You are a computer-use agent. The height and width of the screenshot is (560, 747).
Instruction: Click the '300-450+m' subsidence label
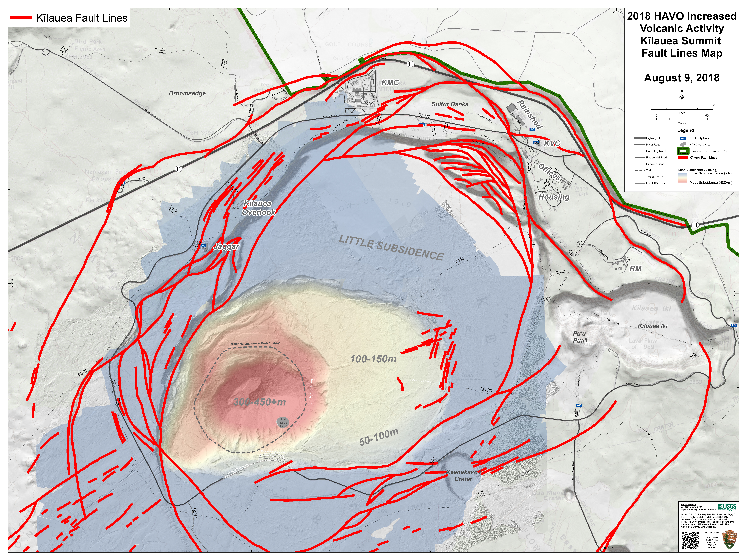pos(259,402)
